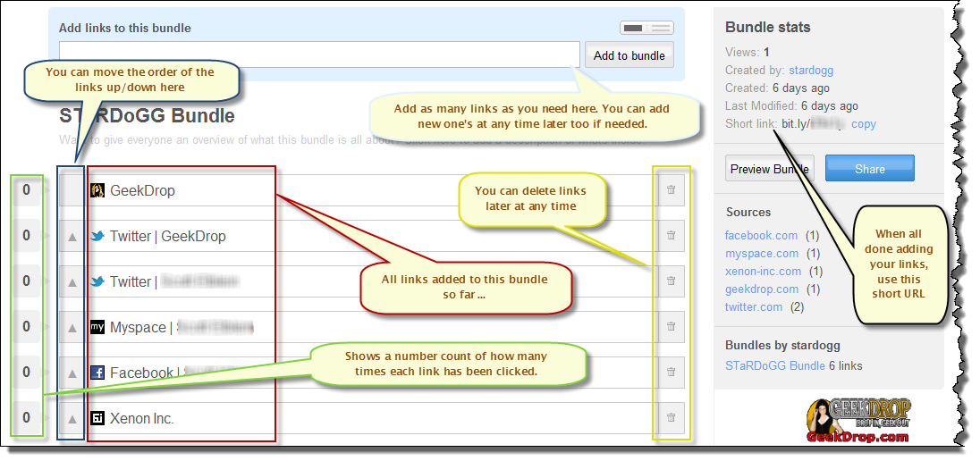Click the Bundle stats heading
The height and width of the screenshot is (461, 980).
coord(767,28)
